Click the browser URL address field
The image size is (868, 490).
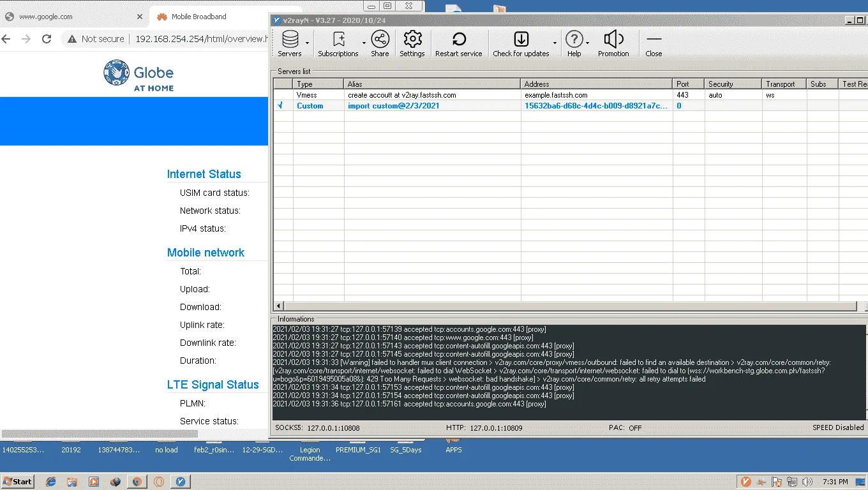(200, 39)
